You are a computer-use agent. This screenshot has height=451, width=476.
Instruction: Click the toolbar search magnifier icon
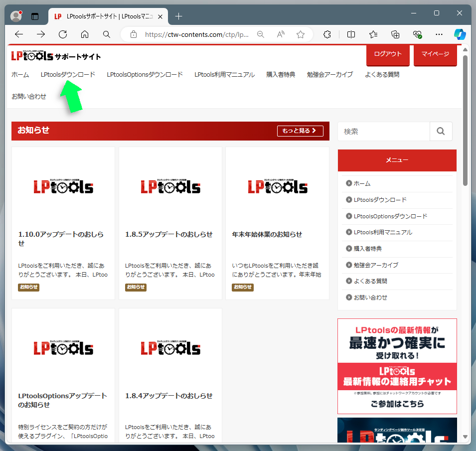click(107, 34)
